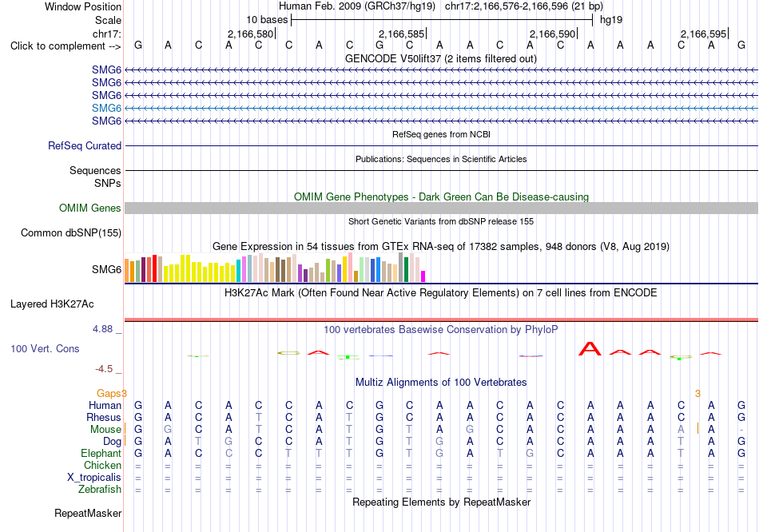Click the 2,166,585 coordinate label
Screen dimensions: 759x532
[x=401, y=34]
